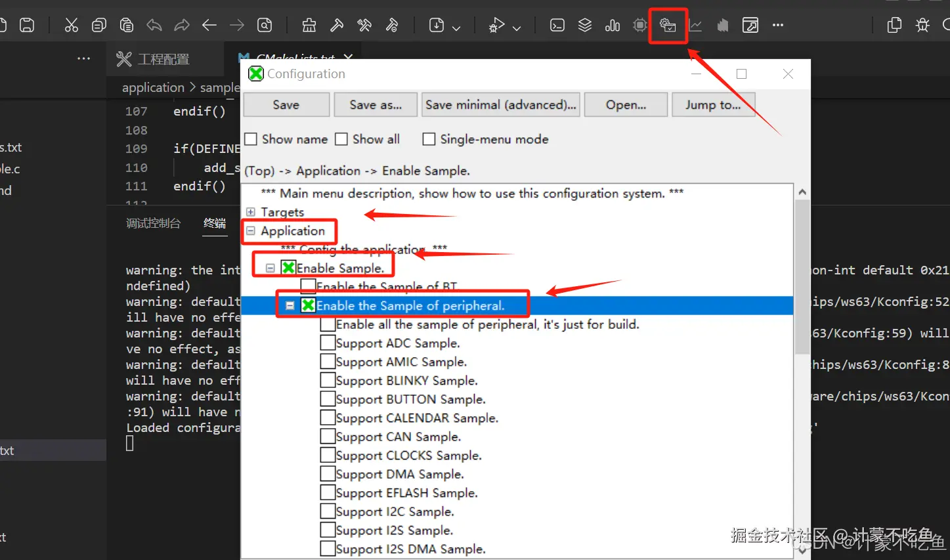Viewport: 950px width, 560px height.
Task: Click Save minimal (advanced)... button
Action: 501,104
